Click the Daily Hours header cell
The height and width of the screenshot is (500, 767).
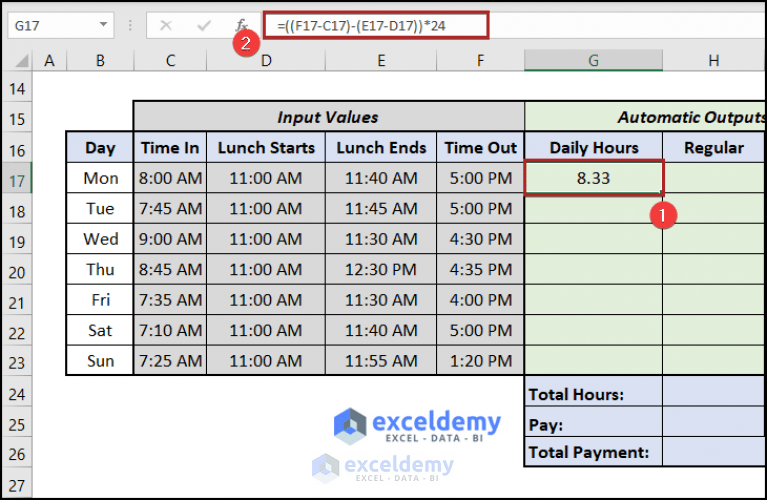click(594, 148)
